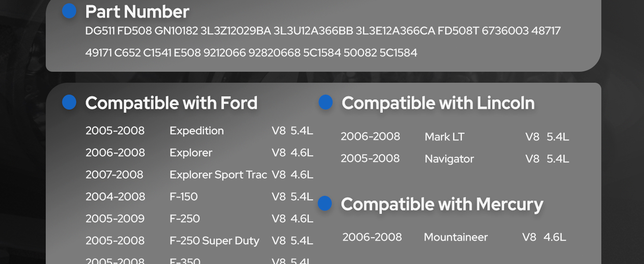This screenshot has height=264, width=644.
Task: Click the DG511 part number
Action: coord(99,31)
